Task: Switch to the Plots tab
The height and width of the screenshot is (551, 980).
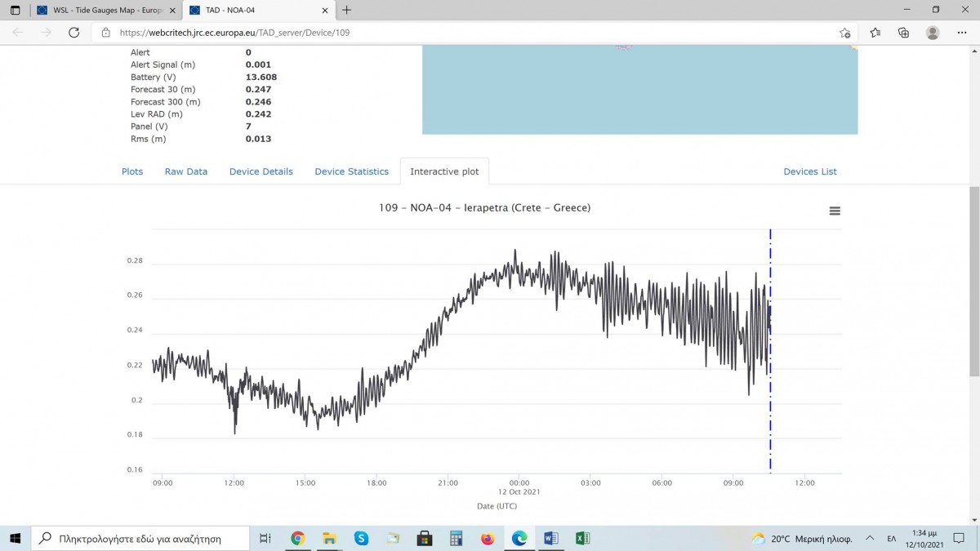Action: 132,171
